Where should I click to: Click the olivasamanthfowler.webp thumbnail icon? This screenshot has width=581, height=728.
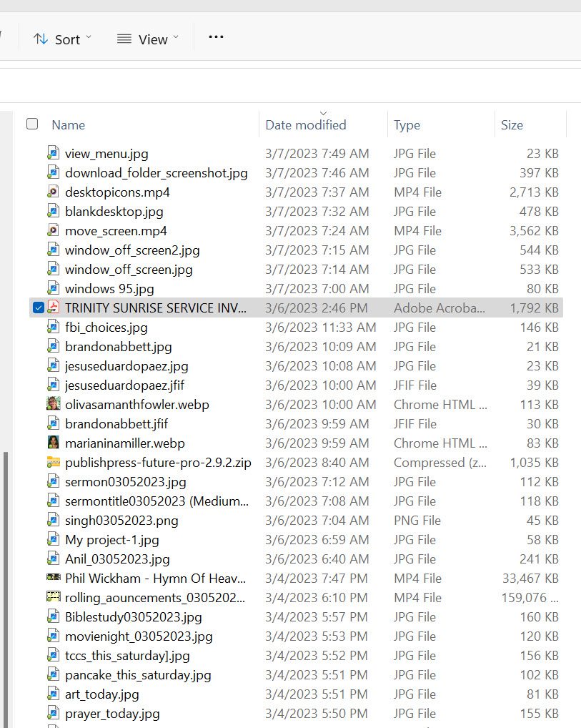click(x=54, y=404)
